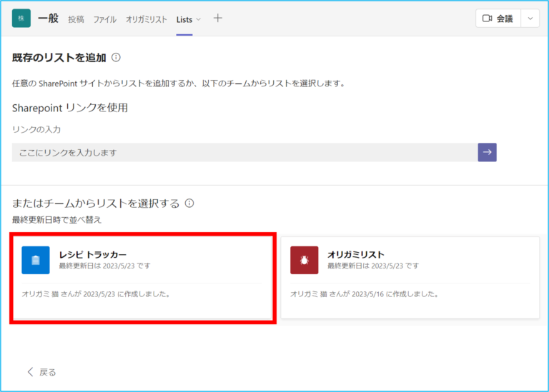
Task: Click the blue レシピ トラッカー list icon
Action: click(36, 260)
